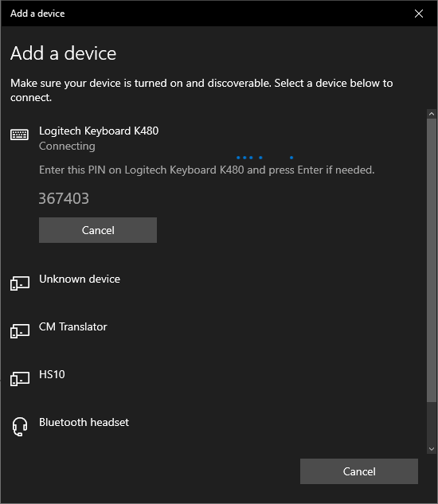
Task: Click the Connecting status text
Action: point(67,147)
